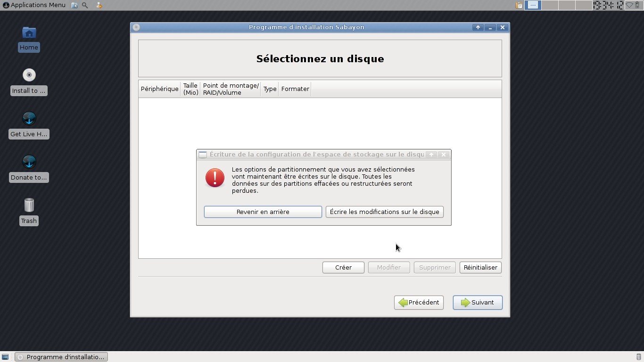644x362 pixels.
Task: Click the Point de montage/RAID/Volume column header
Action: point(231,89)
